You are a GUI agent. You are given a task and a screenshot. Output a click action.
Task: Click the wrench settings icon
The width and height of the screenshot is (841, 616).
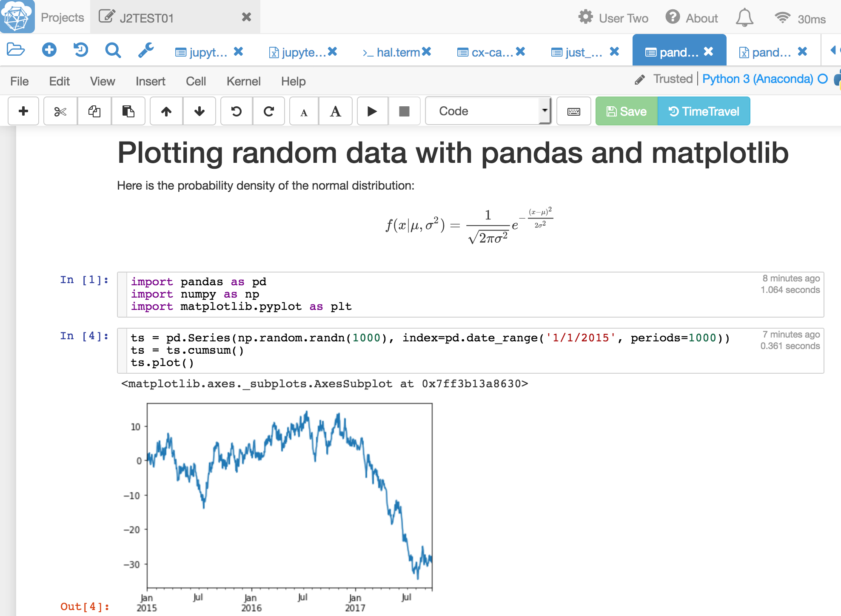click(x=146, y=51)
